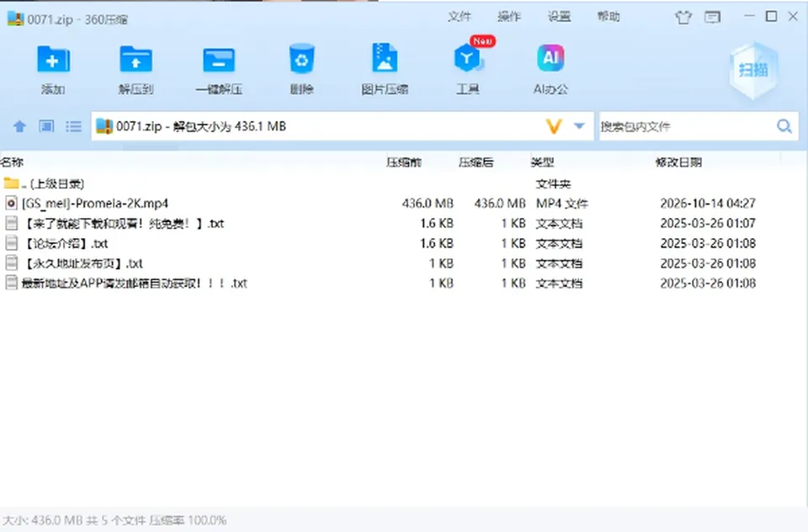The width and height of the screenshot is (808, 532).
Task: Click the 删除 delete icon
Action: point(302,59)
